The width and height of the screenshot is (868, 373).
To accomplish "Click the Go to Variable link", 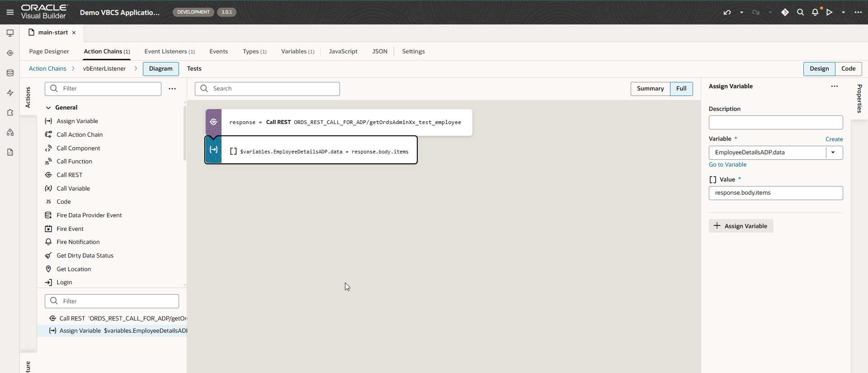I will 727,165.
